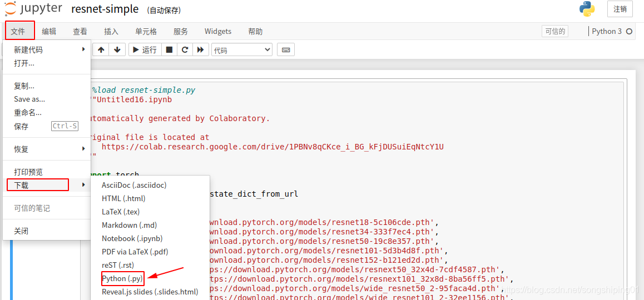Click 保存 to save the notebook

pyautogui.click(x=47, y=127)
